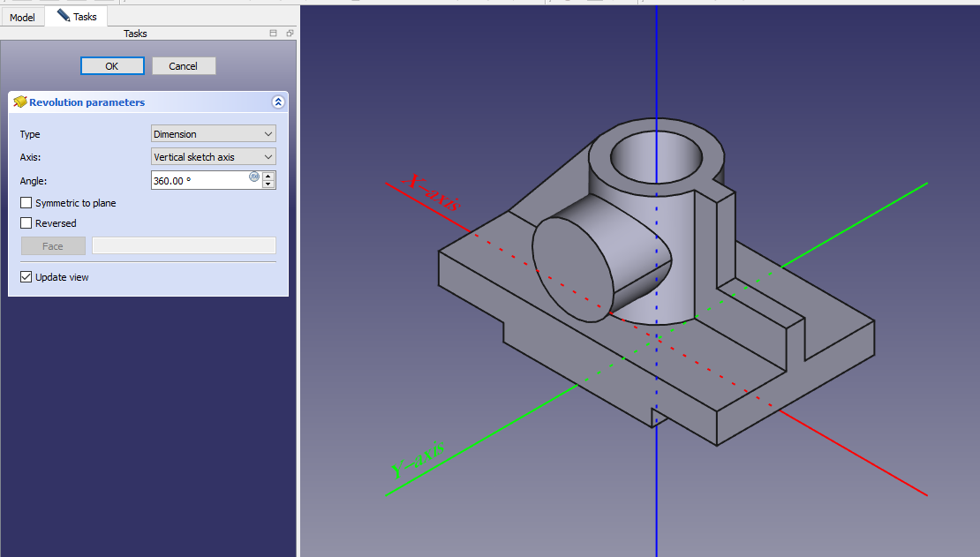The height and width of the screenshot is (557, 980).
Task: Float the Tasks panel with undock icon
Action: coord(290,34)
